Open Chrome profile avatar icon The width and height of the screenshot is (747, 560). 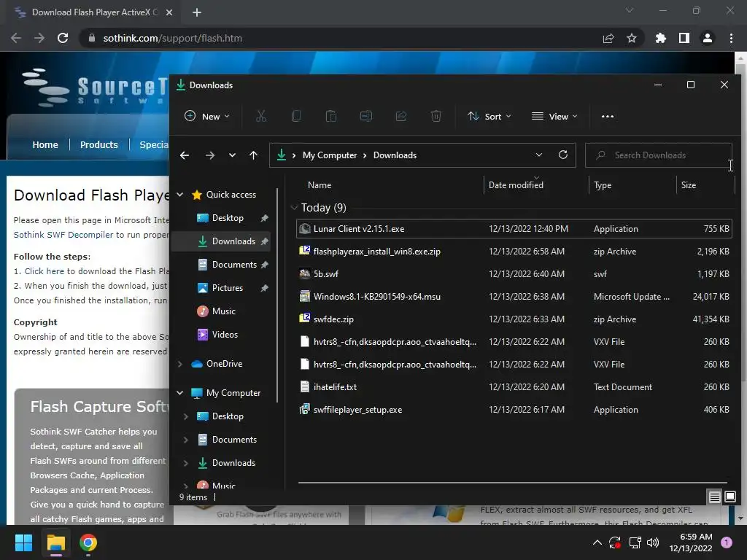click(x=708, y=38)
